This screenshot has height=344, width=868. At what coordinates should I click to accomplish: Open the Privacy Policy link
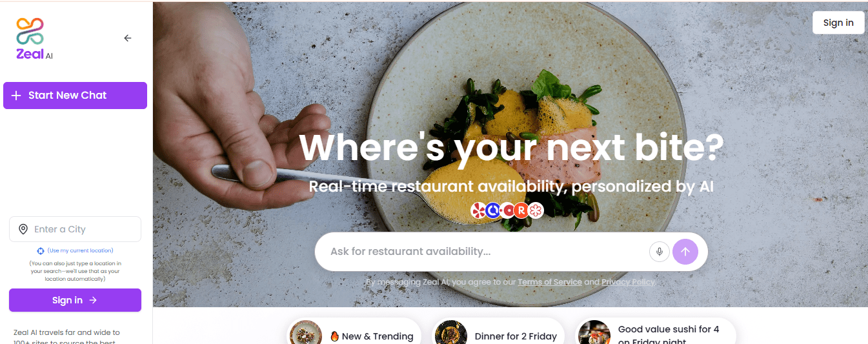pyautogui.click(x=628, y=282)
